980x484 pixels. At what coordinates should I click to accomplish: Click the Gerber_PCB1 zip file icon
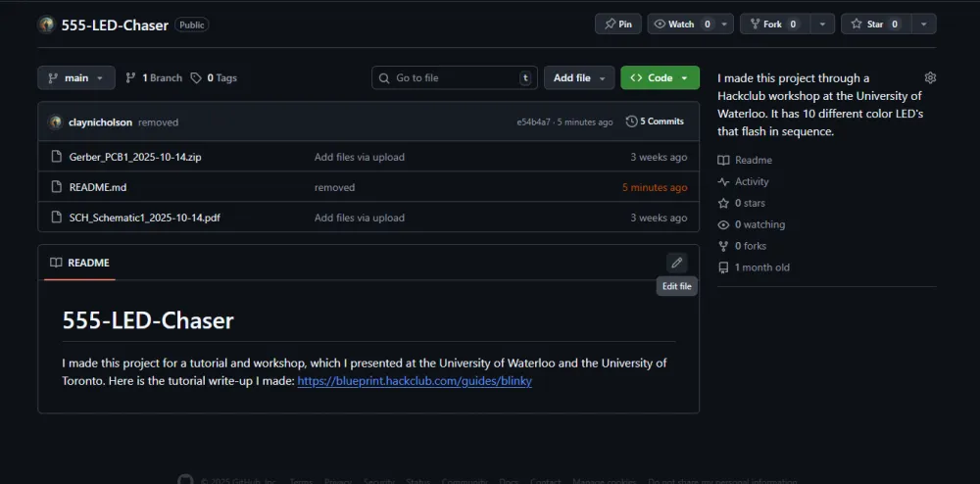(56, 157)
